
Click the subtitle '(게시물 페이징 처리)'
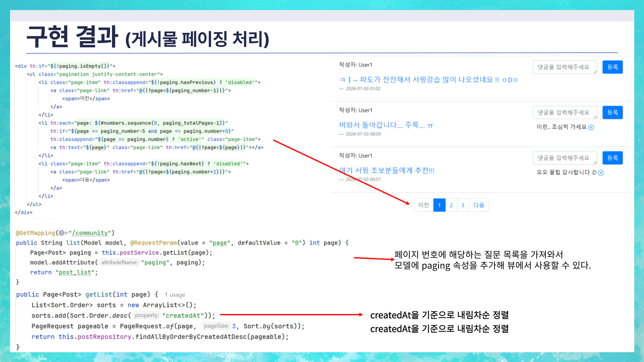(x=197, y=39)
